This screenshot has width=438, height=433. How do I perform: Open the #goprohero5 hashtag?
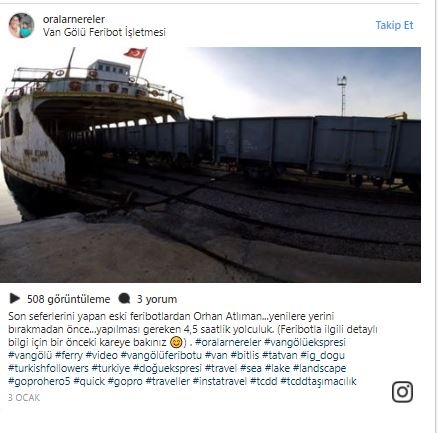pyautogui.click(x=39, y=381)
